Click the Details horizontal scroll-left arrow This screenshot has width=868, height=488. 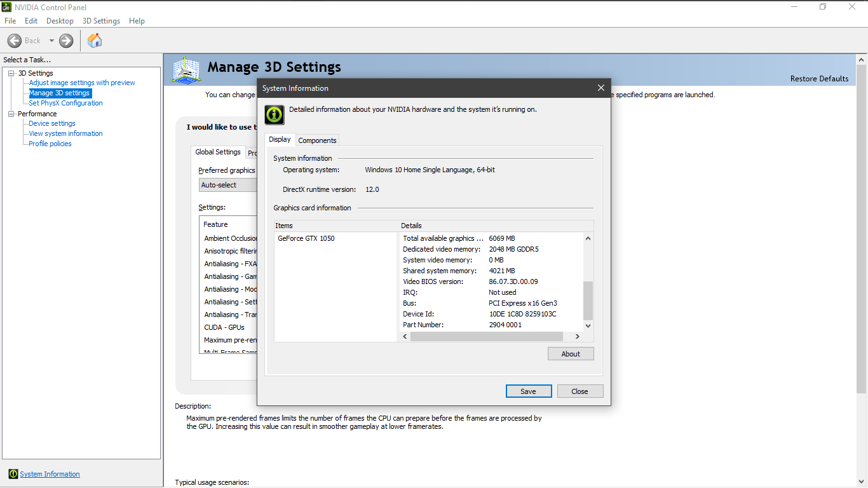pos(405,336)
